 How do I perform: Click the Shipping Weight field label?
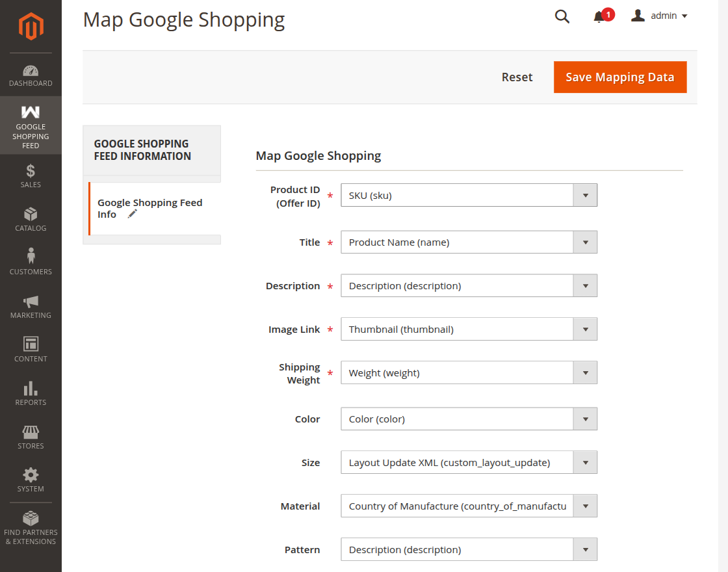(300, 374)
